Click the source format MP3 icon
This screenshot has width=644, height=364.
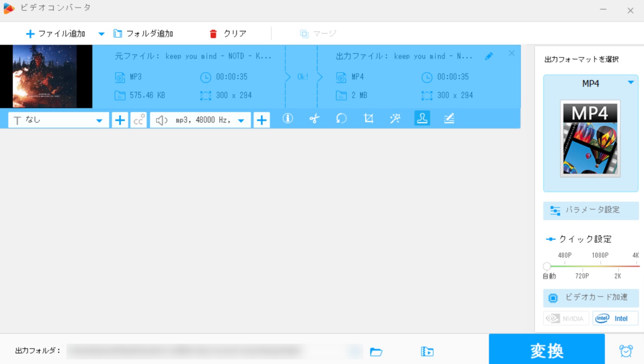[120, 77]
